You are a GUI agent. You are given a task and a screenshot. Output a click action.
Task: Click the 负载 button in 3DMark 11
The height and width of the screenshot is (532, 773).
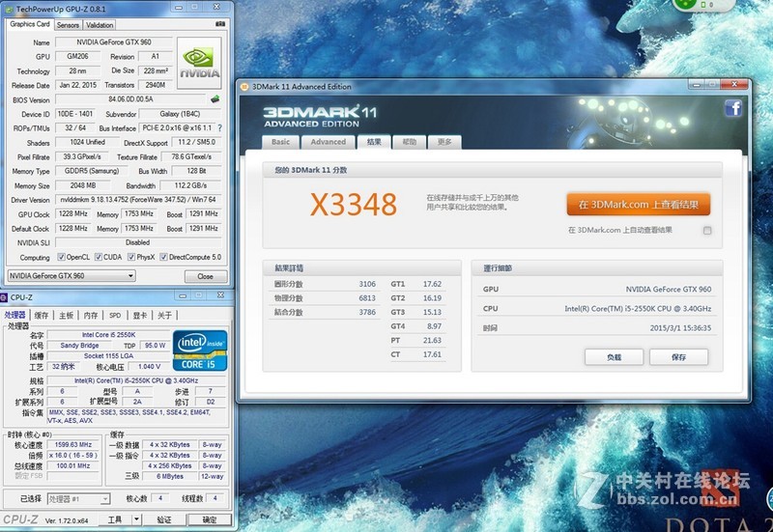(615, 357)
